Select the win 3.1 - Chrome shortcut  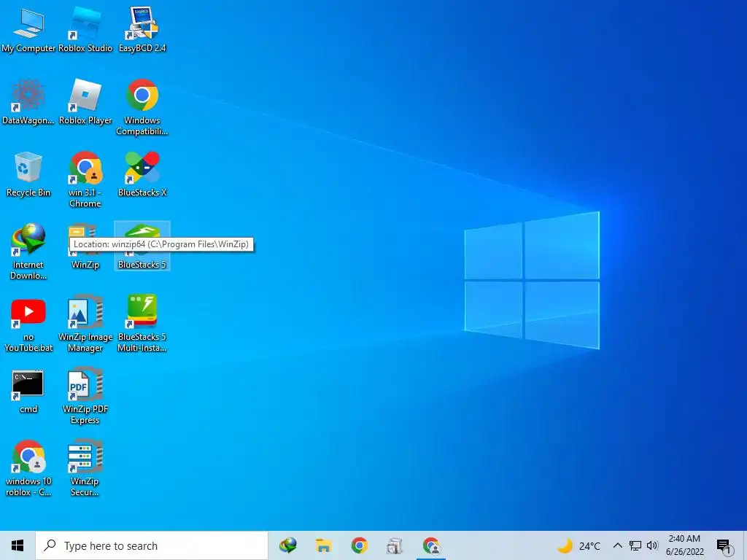tap(85, 179)
